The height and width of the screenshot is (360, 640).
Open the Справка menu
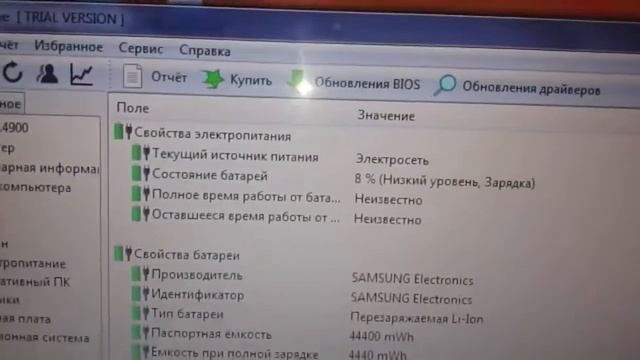205,51
